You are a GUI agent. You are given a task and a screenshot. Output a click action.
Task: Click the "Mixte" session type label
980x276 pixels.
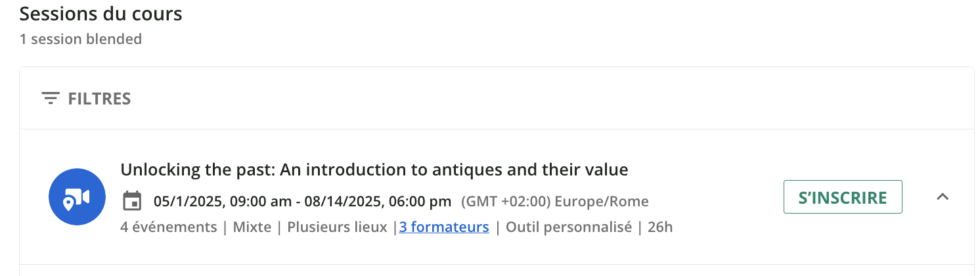[x=253, y=227]
